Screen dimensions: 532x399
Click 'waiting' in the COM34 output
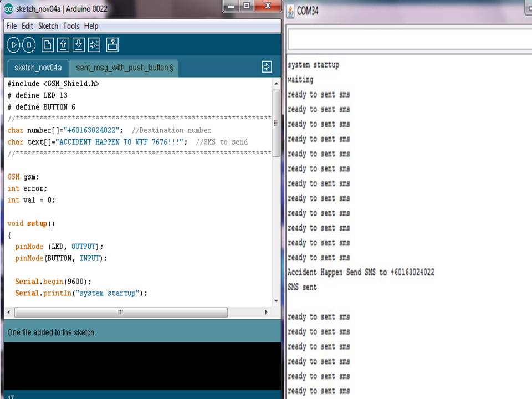coord(300,80)
